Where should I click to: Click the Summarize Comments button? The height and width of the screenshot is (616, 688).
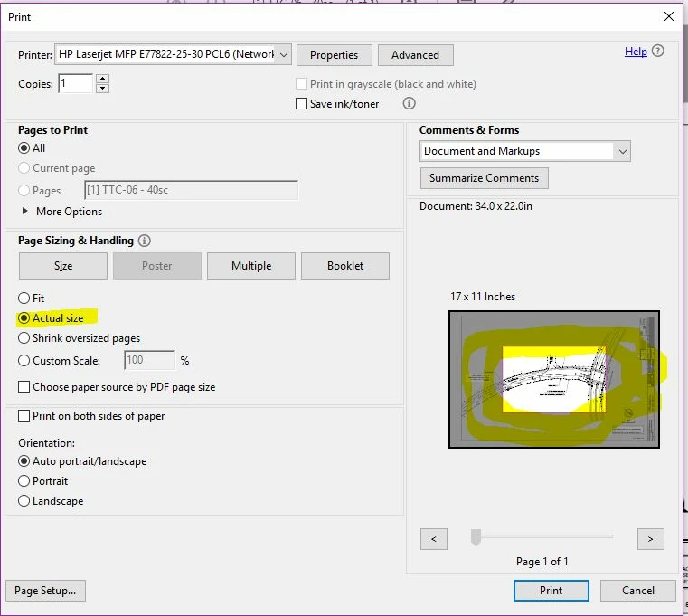coord(485,178)
